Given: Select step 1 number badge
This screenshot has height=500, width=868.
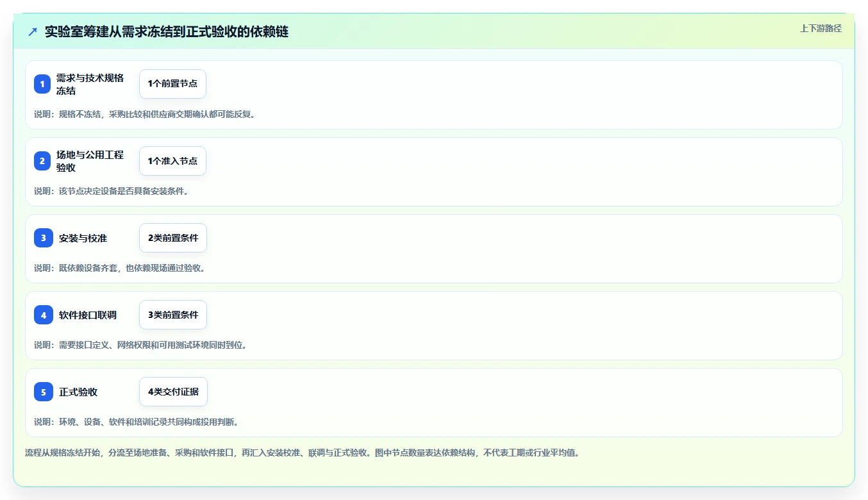Looking at the screenshot, I should pyautogui.click(x=42, y=84).
